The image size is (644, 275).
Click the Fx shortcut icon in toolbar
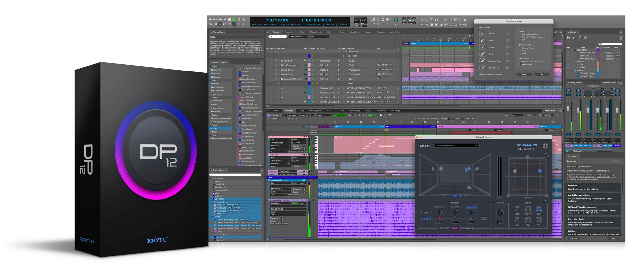460,25
